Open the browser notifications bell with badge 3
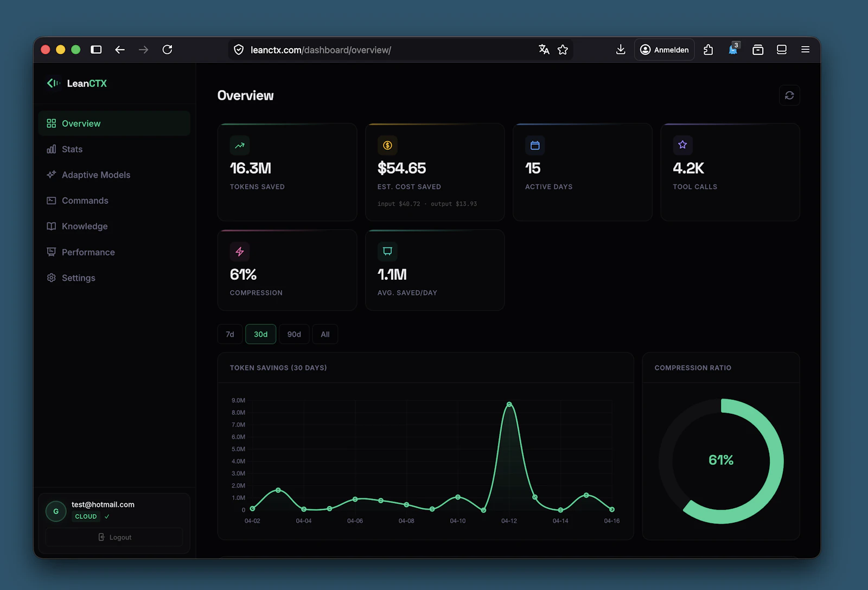The width and height of the screenshot is (868, 590). (733, 49)
